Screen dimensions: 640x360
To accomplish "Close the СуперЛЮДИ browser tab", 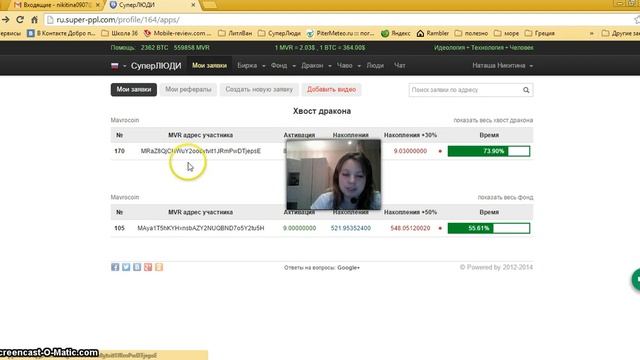I will [x=193, y=5].
